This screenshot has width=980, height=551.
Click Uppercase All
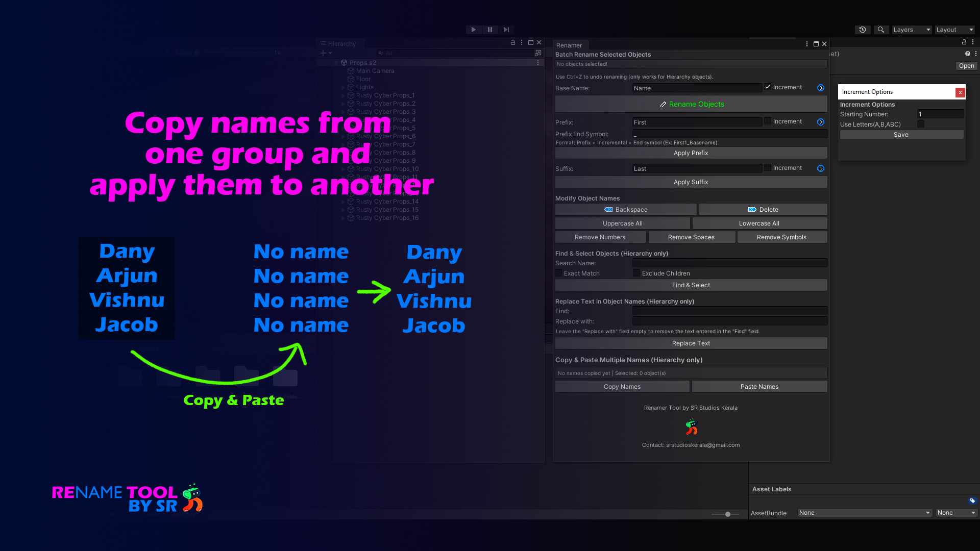pos(623,223)
